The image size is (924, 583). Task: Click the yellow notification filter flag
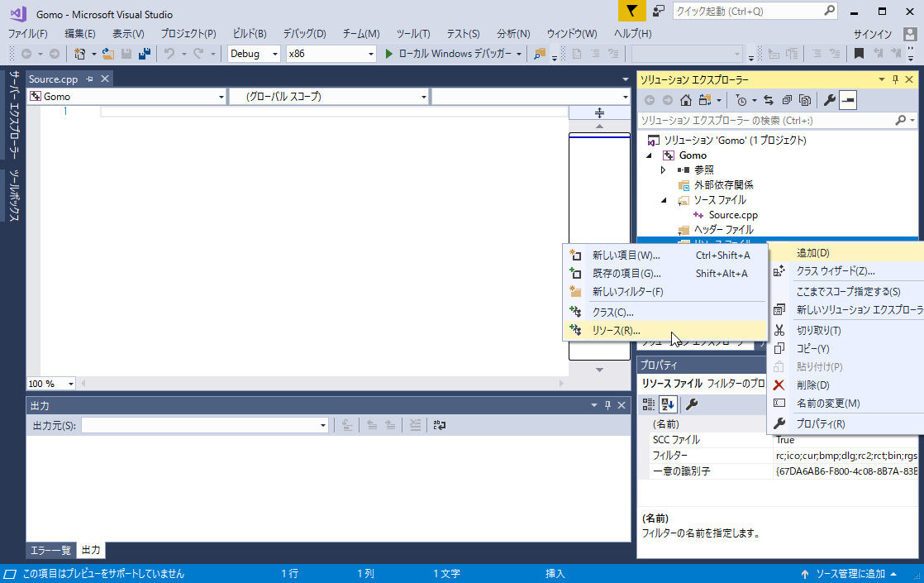(631, 11)
